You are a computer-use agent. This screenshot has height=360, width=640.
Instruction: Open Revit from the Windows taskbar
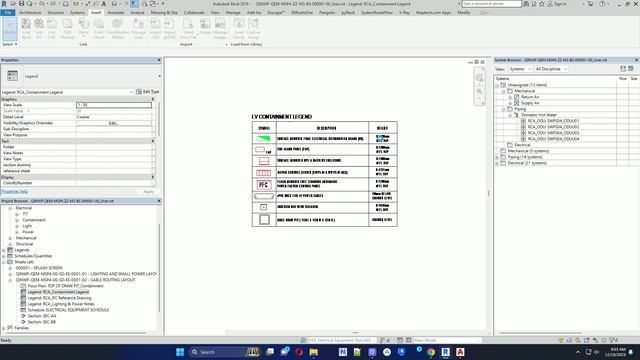pos(445,352)
